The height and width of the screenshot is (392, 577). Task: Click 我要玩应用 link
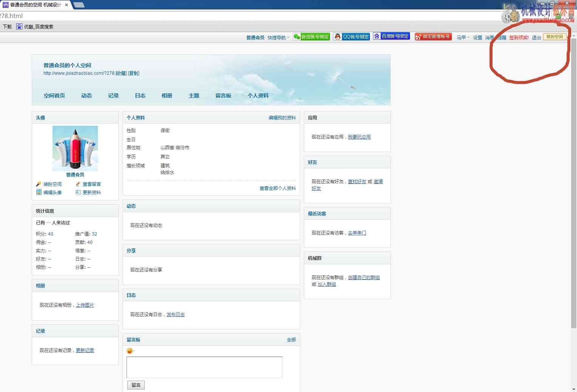tap(359, 137)
